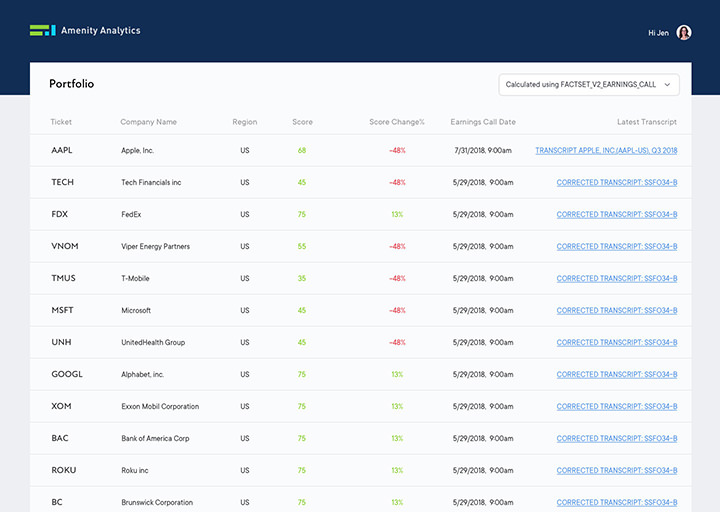Open the corrected transcript link for XOM row
720x512 pixels.
click(x=617, y=406)
